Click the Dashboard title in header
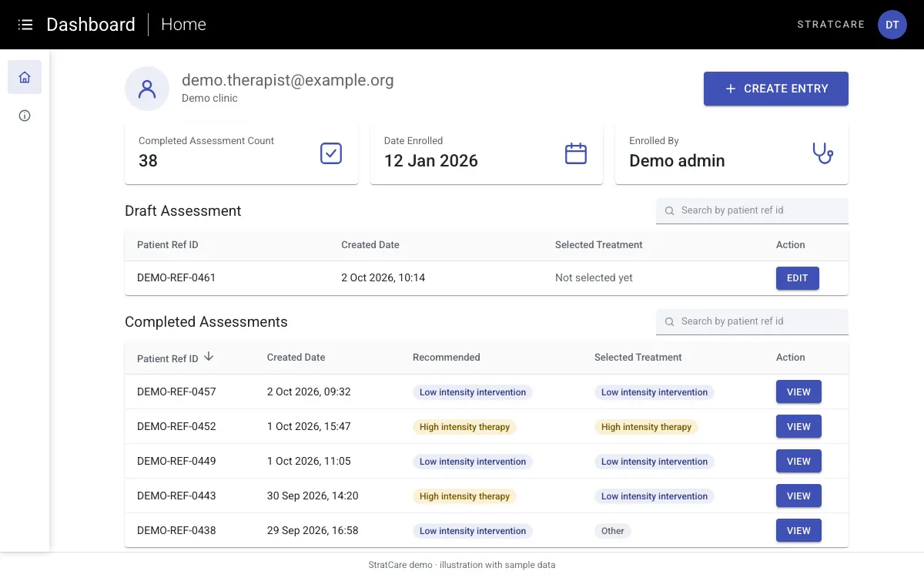Viewport: 924px width, 578px height. point(91,25)
